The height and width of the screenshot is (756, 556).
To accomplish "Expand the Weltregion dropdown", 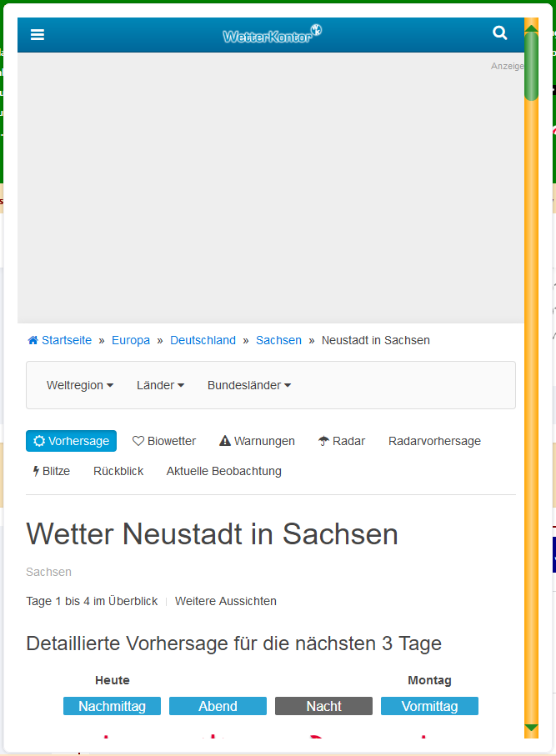I will coord(80,385).
